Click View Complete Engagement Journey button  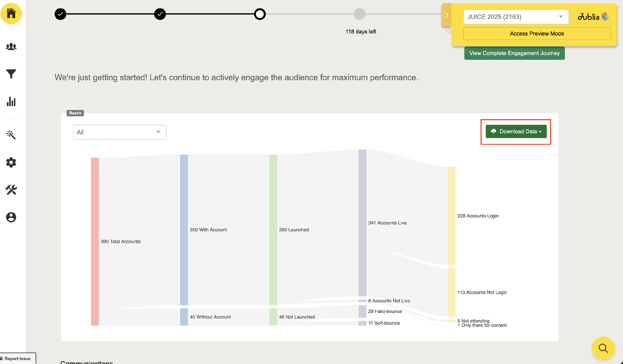[514, 53]
